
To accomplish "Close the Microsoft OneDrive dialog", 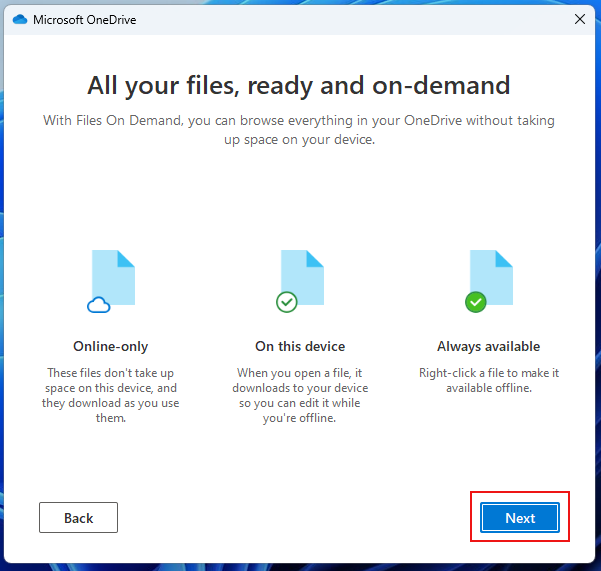I will click(x=580, y=19).
